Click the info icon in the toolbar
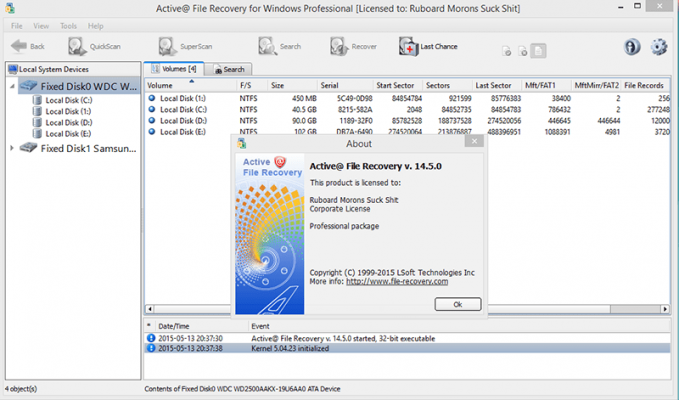This screenshot has width=679, height=400. point(632,46)
